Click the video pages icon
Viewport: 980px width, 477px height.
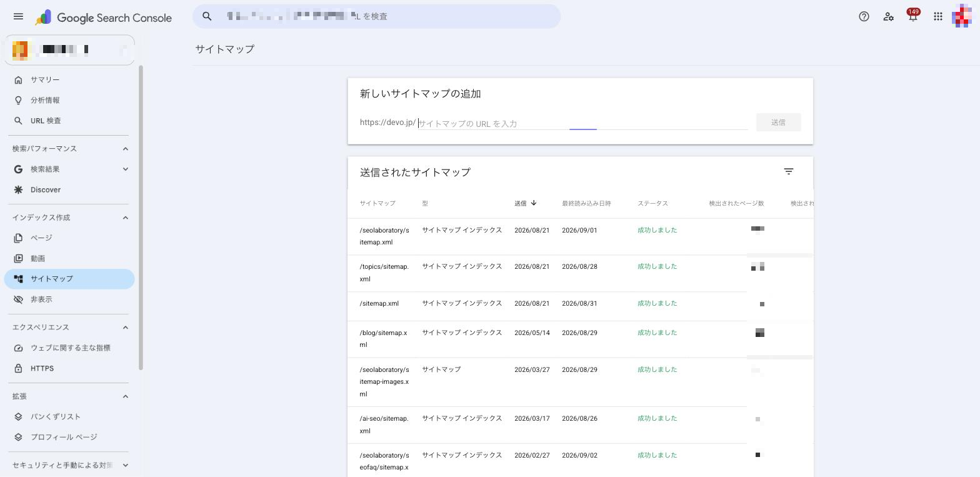pyautogui.click(x=18, y=258)
